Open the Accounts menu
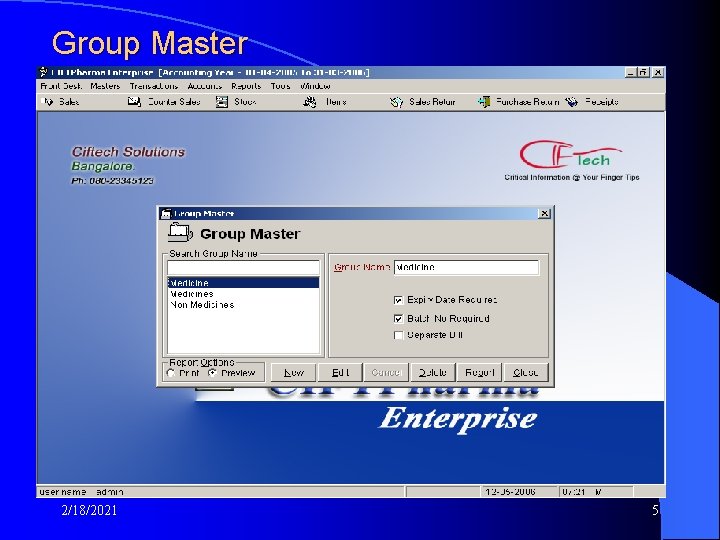Viewport: 720px width, 540px height. [x=204, y=86]
